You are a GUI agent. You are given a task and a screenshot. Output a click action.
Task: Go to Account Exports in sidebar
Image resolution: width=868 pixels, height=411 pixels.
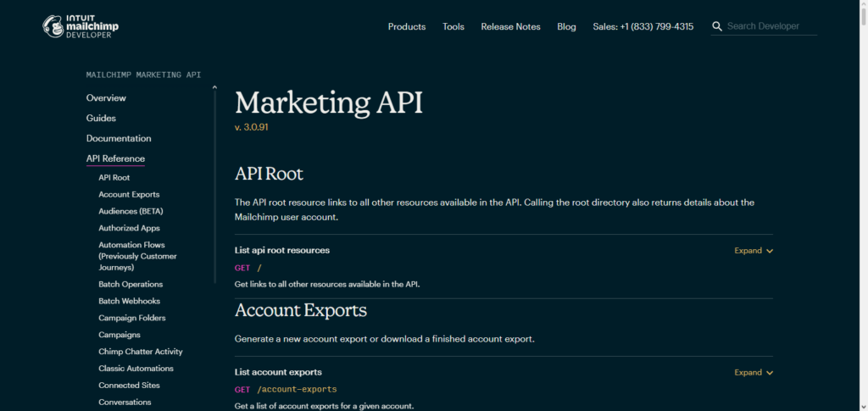click(x=129, y=195)
